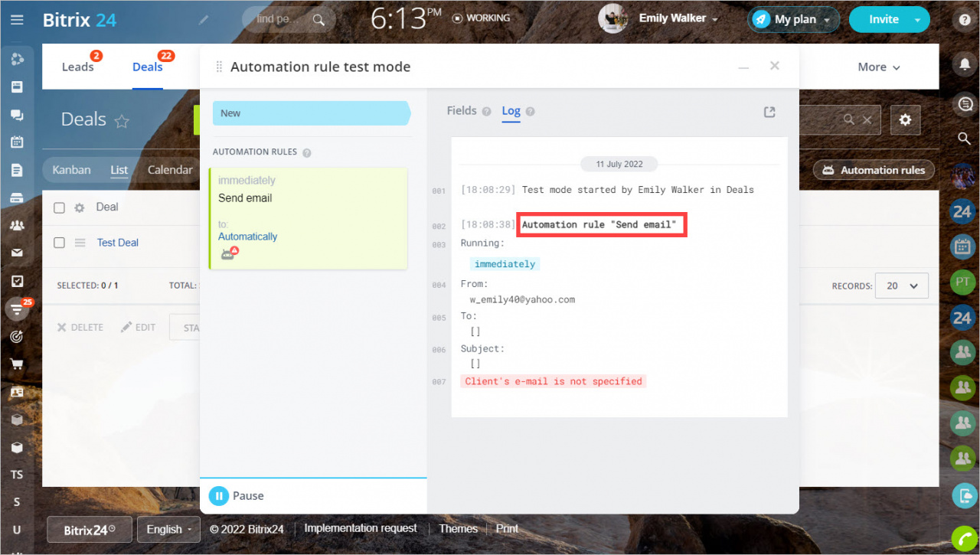
Task: Select the New stage in test mode
Action: [x=311, y=113]
